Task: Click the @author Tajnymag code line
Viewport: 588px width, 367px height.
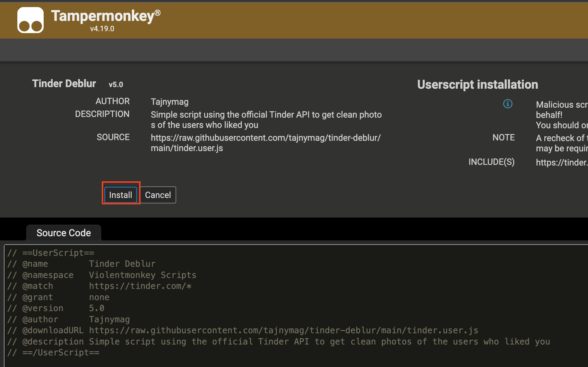Action: (x=69, y=319)
